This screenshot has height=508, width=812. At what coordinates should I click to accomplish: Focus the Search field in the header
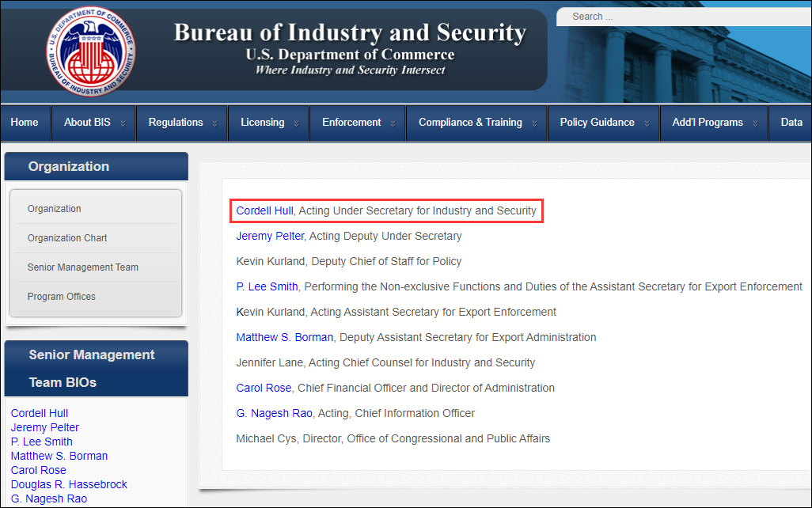tap(684, 17)
